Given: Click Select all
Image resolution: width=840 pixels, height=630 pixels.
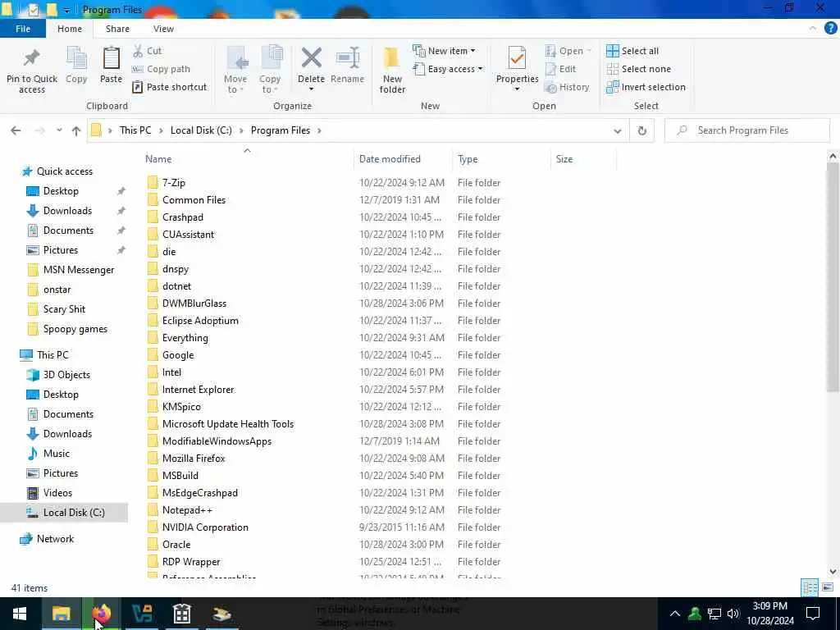Looking at the screenshot, I should 632,51.
